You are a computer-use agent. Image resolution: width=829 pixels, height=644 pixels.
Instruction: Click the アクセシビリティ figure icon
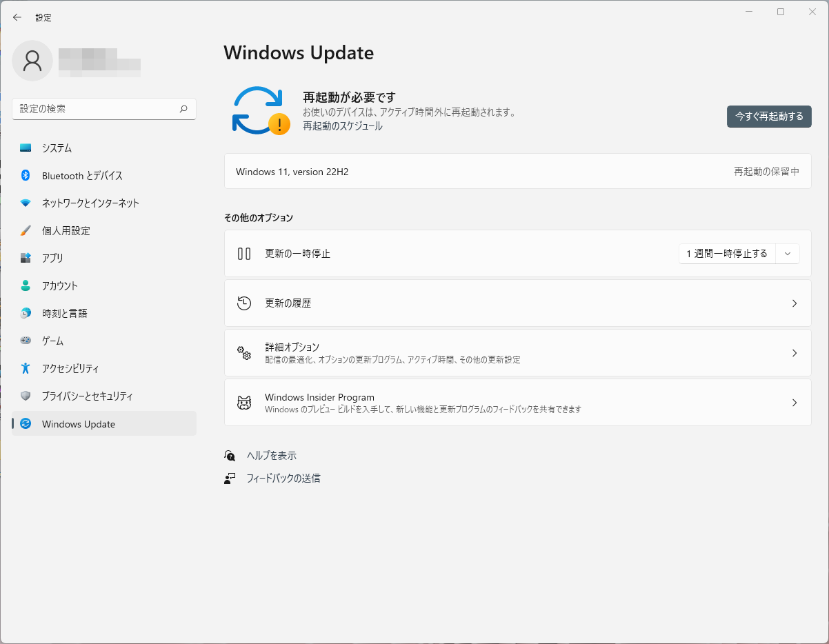26,368
